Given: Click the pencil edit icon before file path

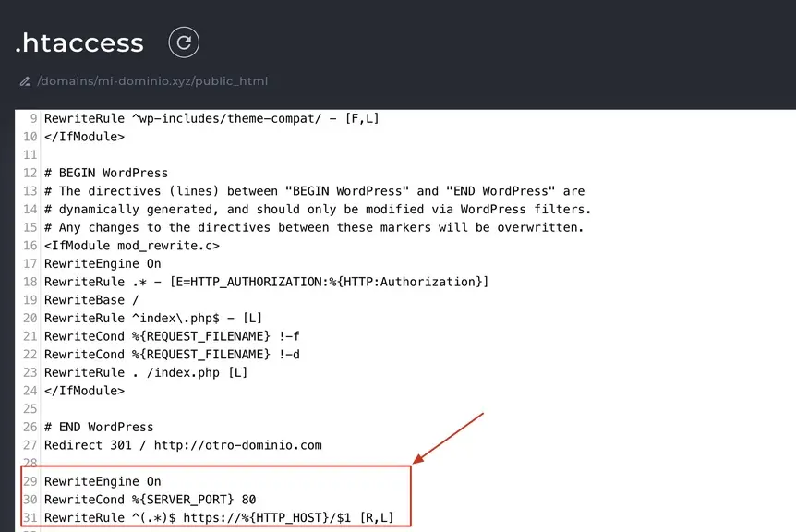Looking at the screenshot, I should [x=25, y=81].
